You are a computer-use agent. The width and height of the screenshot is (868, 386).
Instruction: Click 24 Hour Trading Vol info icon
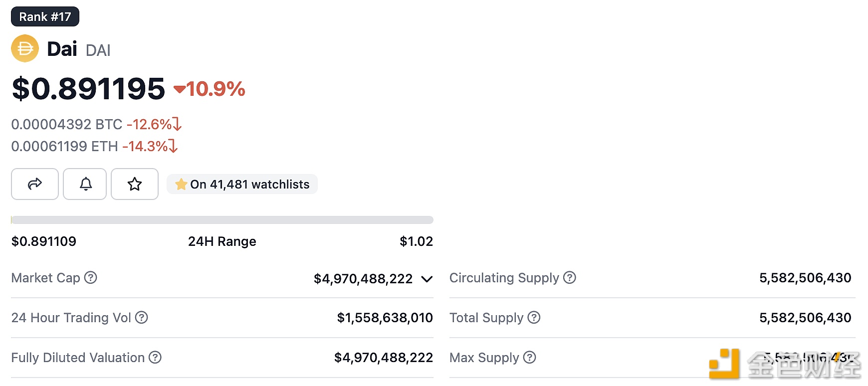(142, 317)
